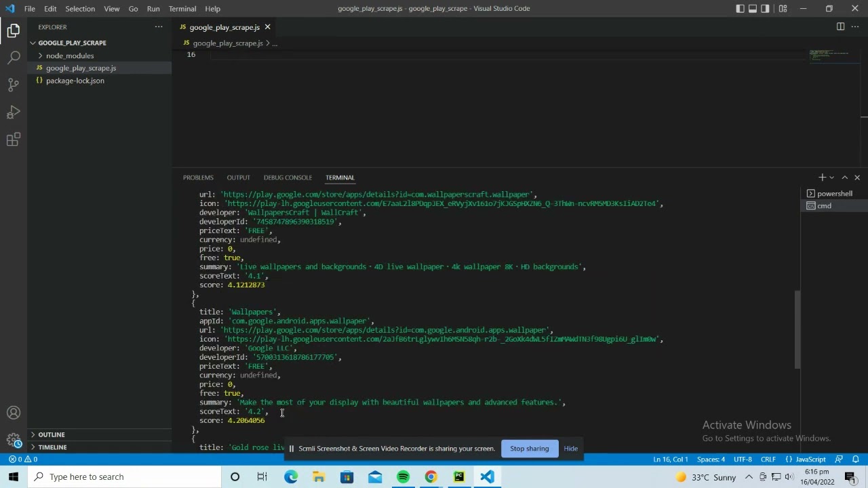This screenshot has height=488, width=868.
Task: Change end of line sequence CRLF
Action: pos(768,460)
